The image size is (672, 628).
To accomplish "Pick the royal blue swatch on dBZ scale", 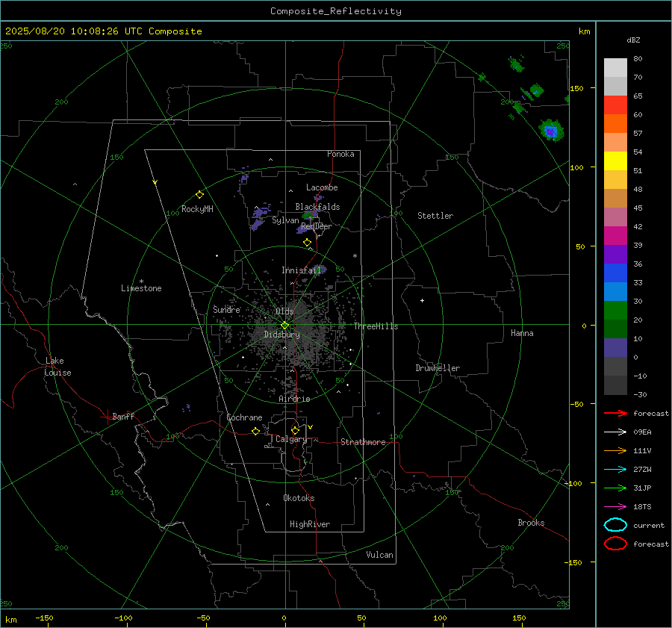I will pos(615,273).
